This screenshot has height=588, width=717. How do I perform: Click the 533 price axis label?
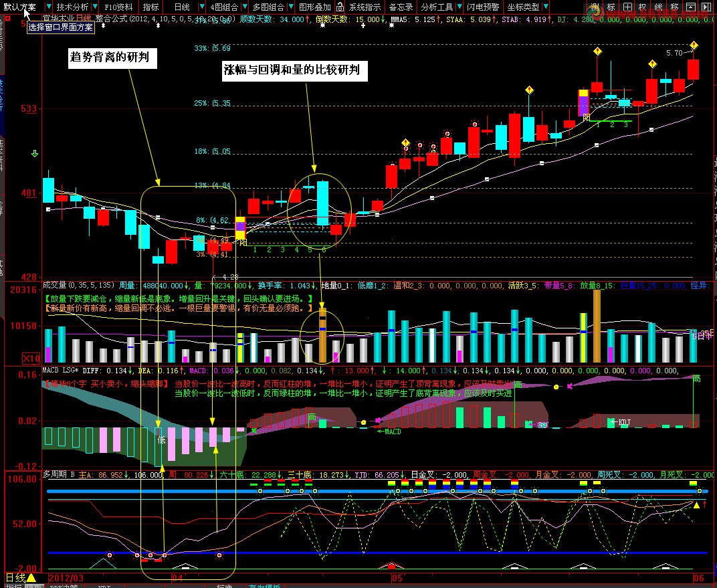(x=29, y=109)
